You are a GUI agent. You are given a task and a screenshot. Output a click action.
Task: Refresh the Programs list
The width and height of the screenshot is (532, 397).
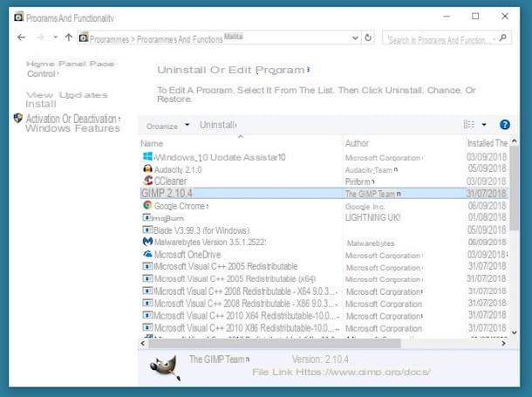[368, 38]
